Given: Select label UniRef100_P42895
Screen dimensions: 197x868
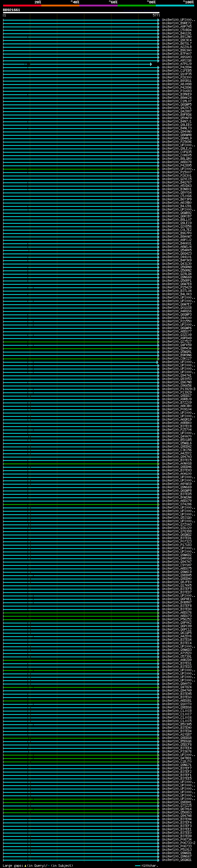Looking at the screenshot, I should point(176,165).
